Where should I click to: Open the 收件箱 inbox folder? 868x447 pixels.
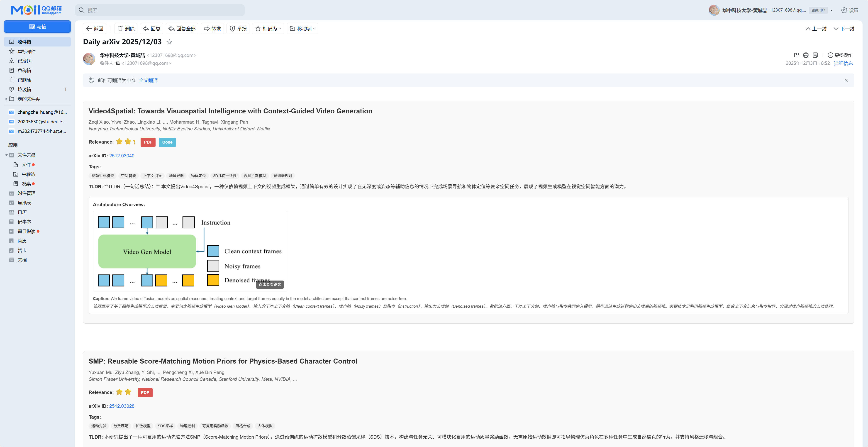pos(37,42)
